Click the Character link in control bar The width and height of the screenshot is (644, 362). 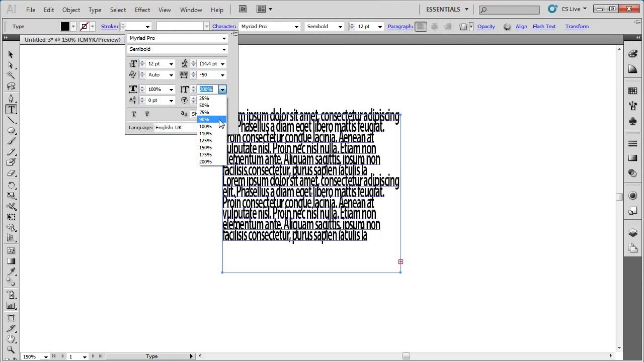coord(224,27)
